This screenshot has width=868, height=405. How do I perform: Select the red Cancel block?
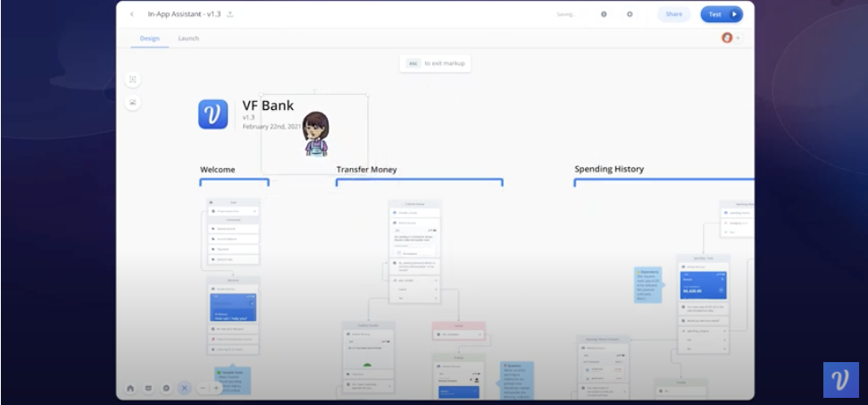pyautogui.click(x=459, y=331)
